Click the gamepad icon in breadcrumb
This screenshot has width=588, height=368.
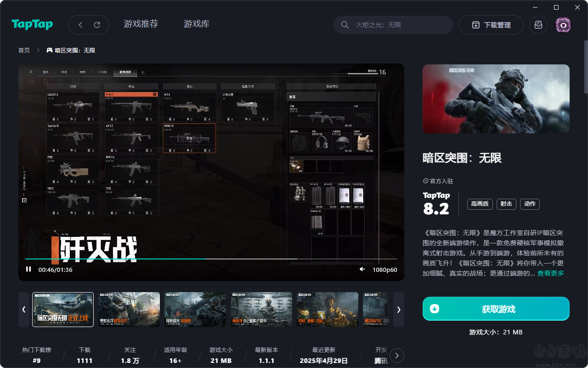50,50
